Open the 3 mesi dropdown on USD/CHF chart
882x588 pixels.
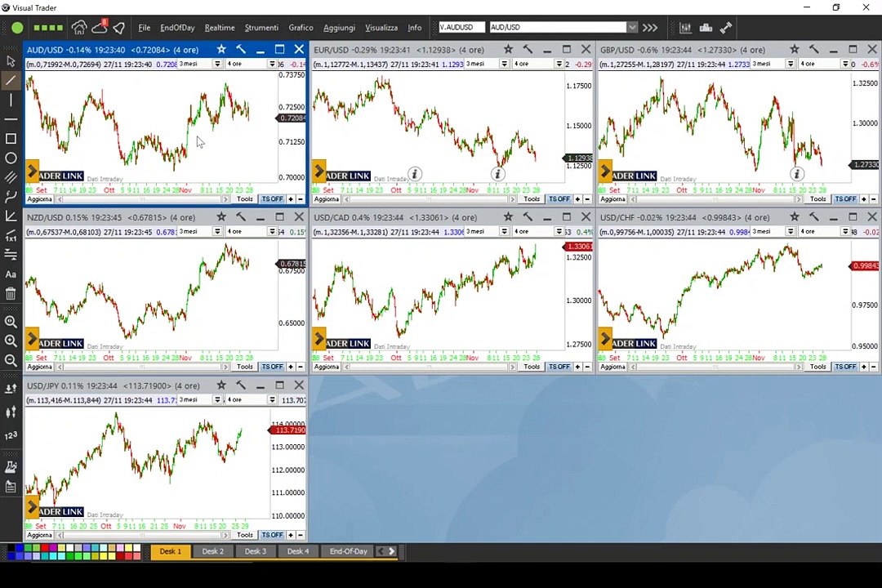click(x=791, y=232)
